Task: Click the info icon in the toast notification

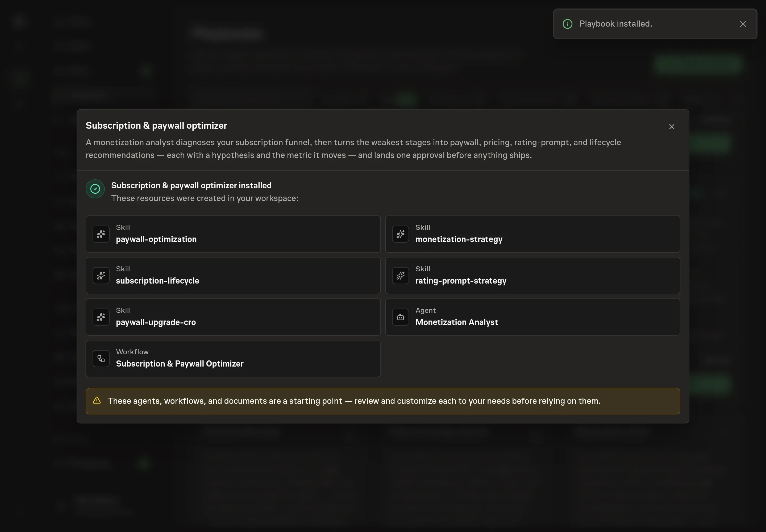Action: coord(567,24)
